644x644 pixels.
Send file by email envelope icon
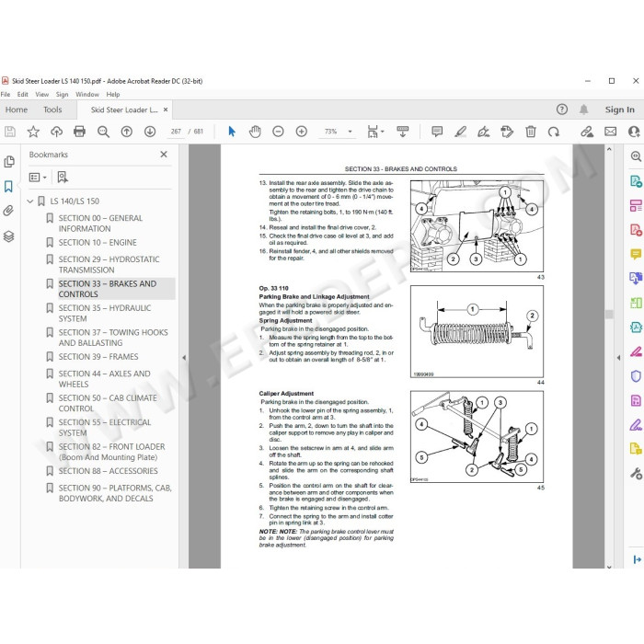click(x=610, y=132)
